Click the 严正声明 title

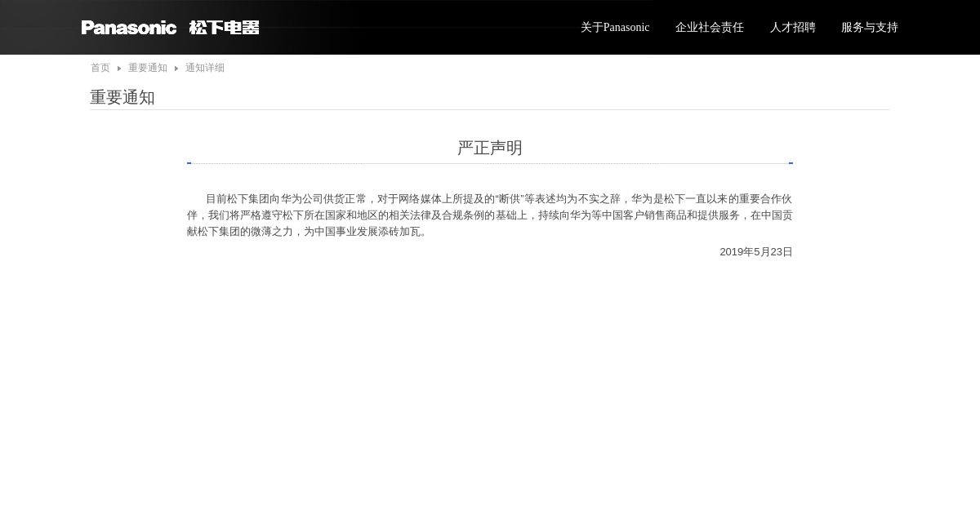coord(490,148)
